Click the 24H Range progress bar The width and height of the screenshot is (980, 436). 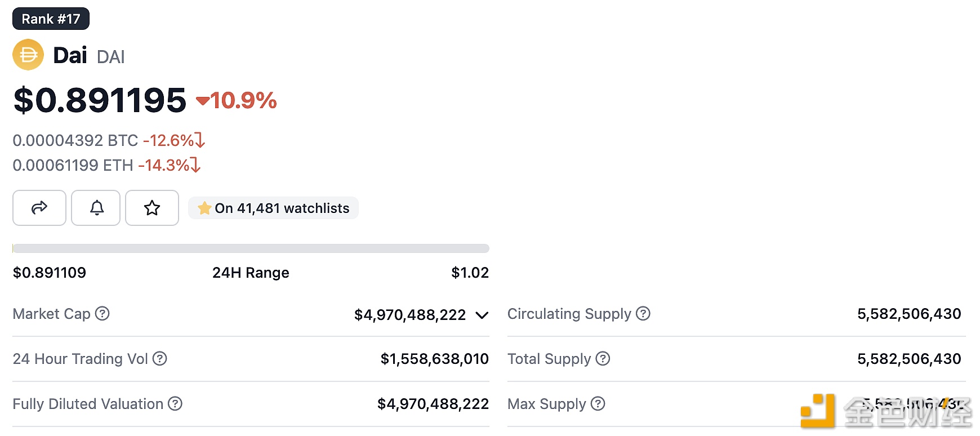pyautogui.click(x=251, y=248)
